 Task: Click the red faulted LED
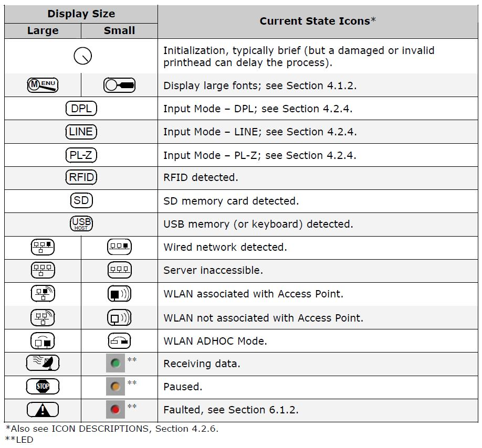click(x=116, y=410)
